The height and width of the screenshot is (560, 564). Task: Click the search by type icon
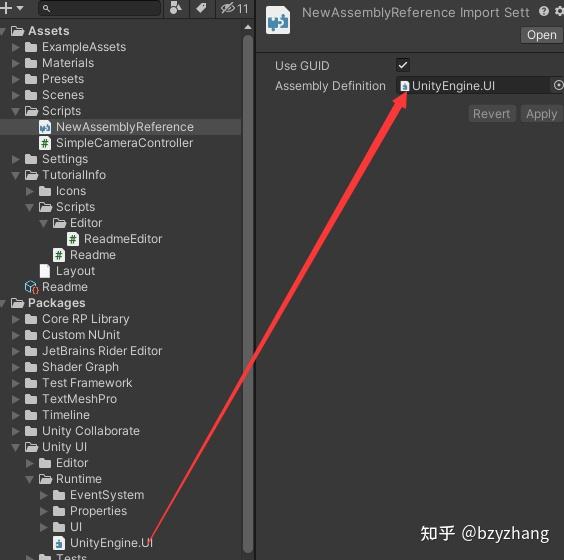pos(176,8)
